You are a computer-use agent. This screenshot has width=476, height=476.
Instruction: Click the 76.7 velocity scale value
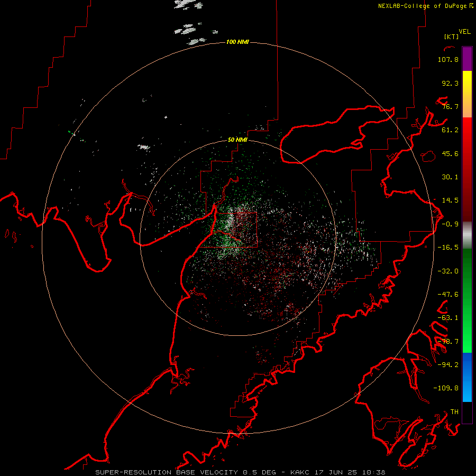point(450,106)
